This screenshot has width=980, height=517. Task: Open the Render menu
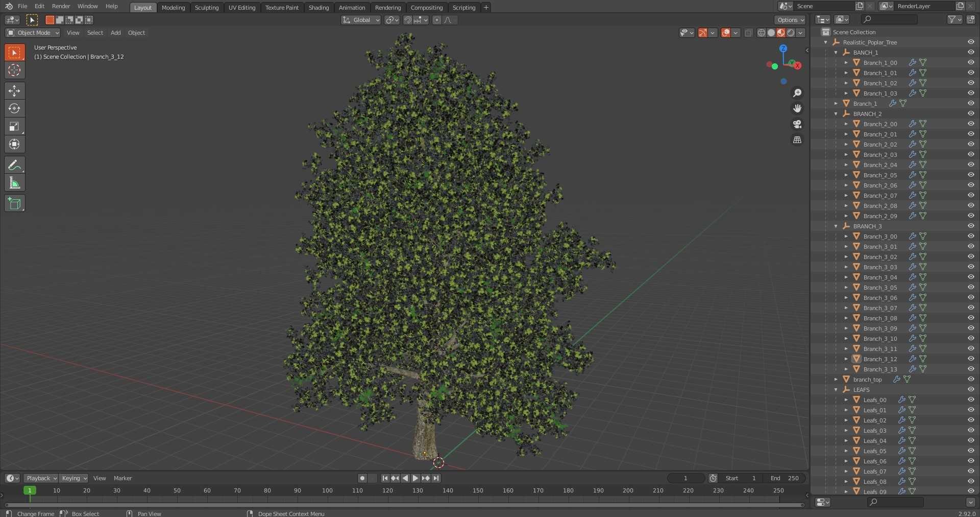(61, 6)
